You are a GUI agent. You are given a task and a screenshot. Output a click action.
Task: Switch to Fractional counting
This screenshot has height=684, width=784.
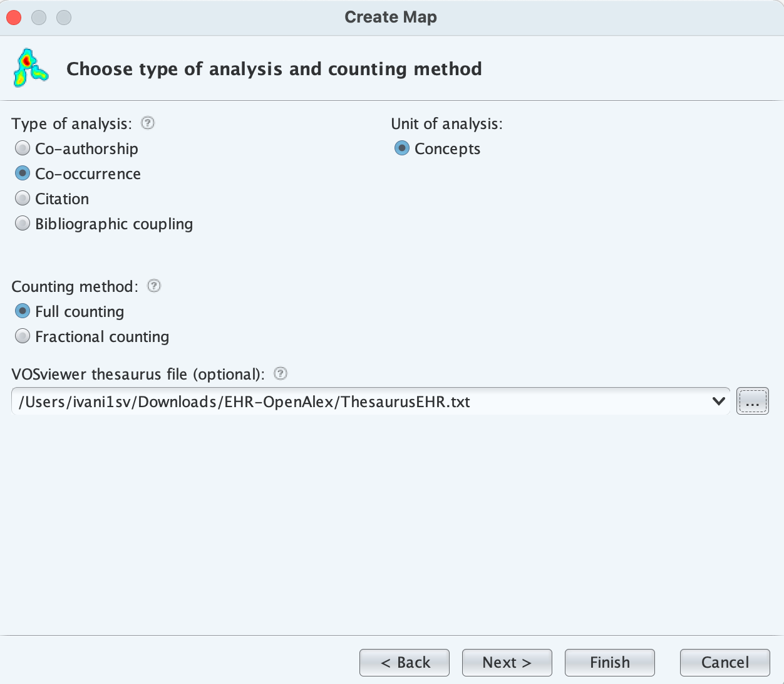pyautogui.click(x=23, y=336)
